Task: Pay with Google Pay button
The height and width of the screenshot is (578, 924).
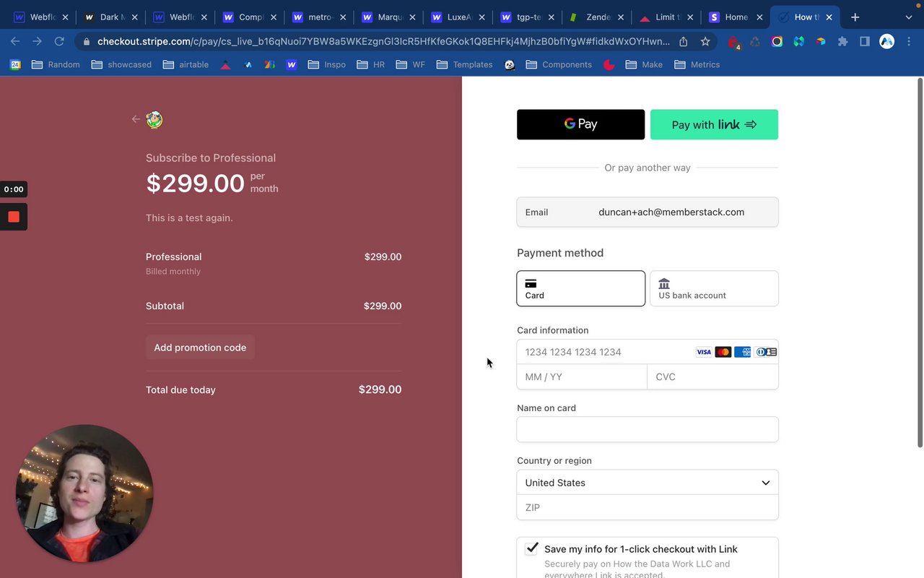Action: 580,124
